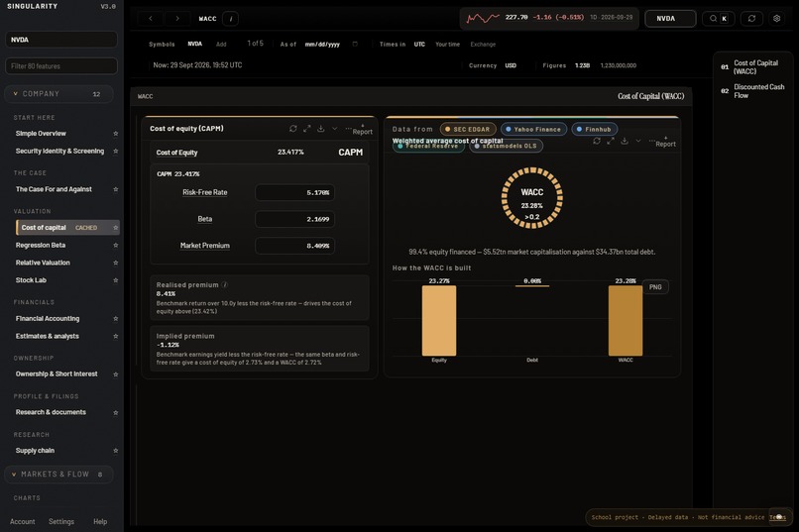Select the 1.23B figures format

click(583, 65)
